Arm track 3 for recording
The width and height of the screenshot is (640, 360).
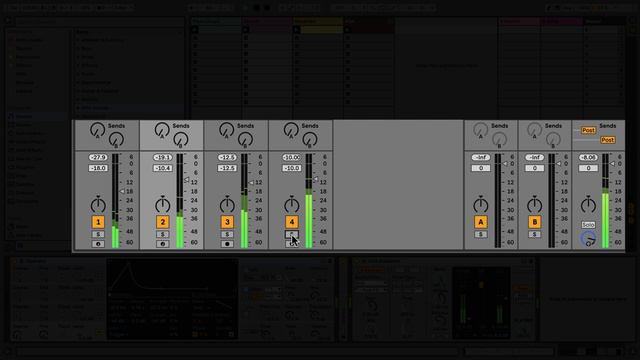point(227,244)
